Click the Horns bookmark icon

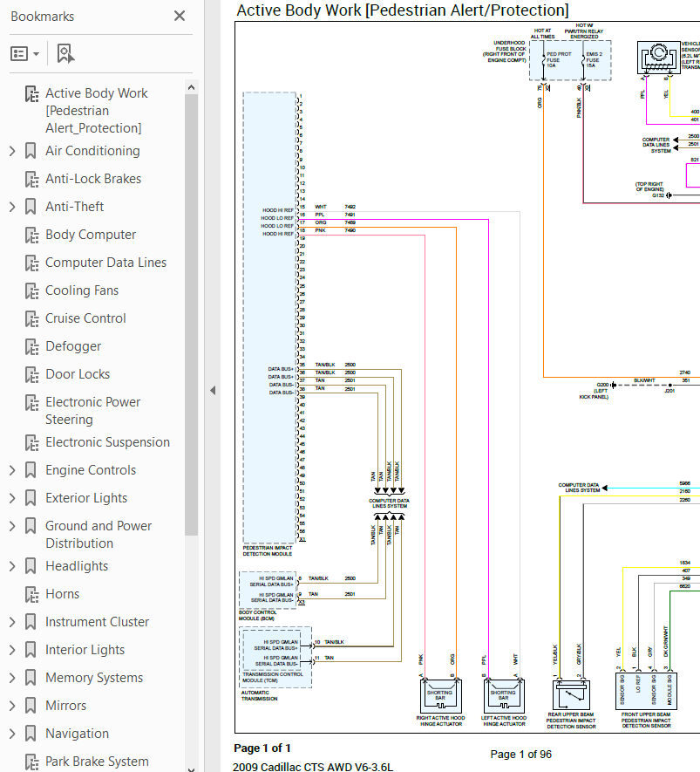32,594
